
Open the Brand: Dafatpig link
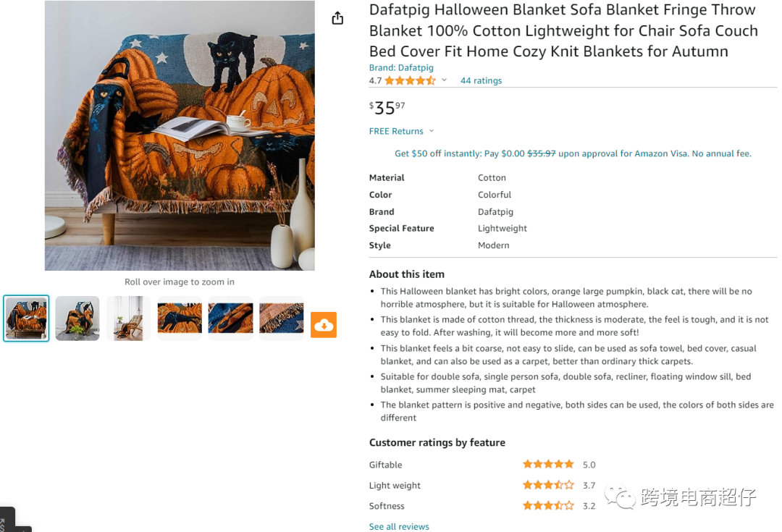[x=401, y=67]
